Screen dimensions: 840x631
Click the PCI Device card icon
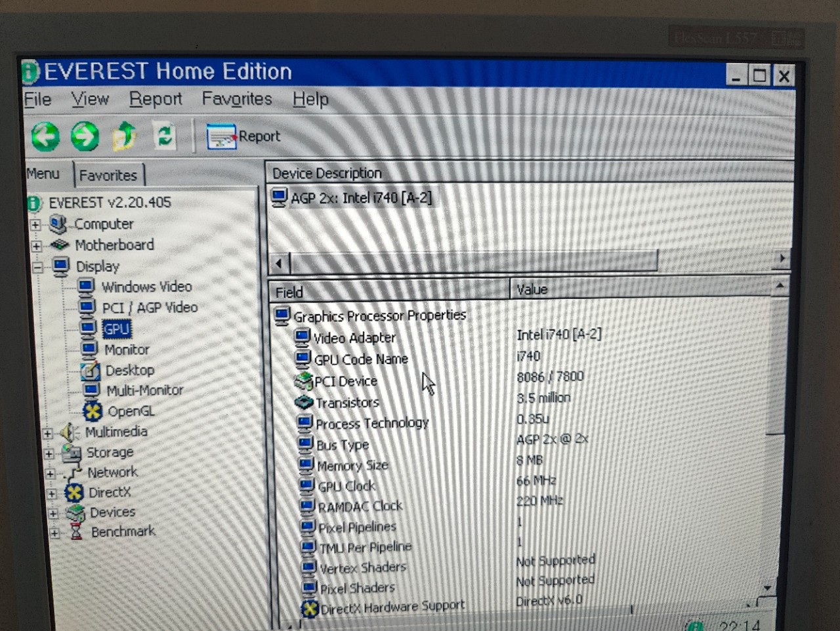tap(304, 380)
